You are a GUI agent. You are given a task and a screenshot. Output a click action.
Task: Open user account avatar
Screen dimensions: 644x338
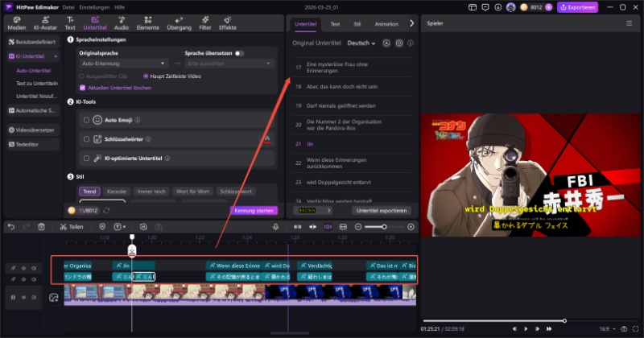pos(510,7)
